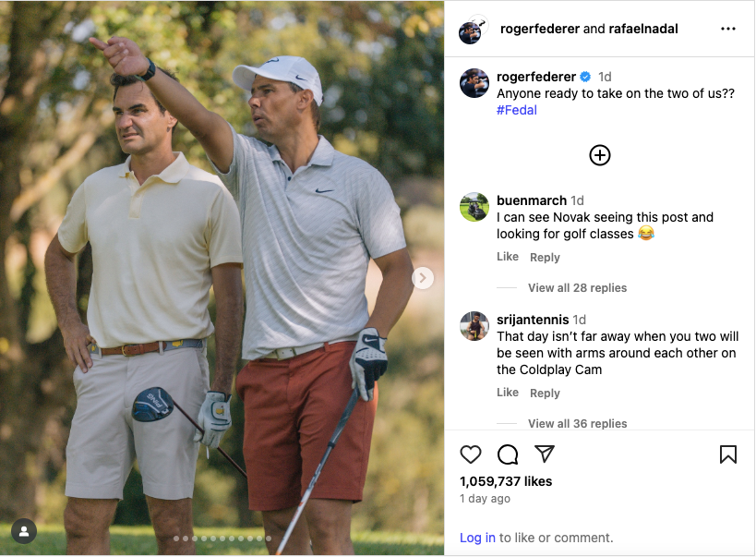This screenshot has width=756, height=557.
Task: Like srijantennis's comment
Action: click(x=508, y=393)
